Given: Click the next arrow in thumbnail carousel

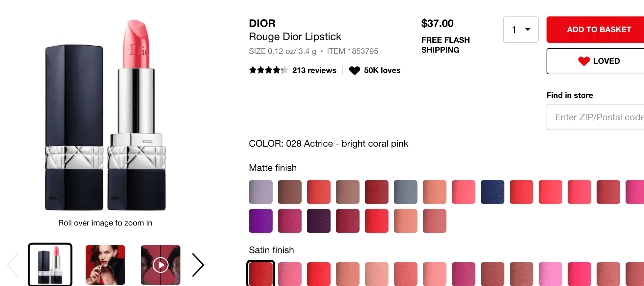Looking at the screenshot, I should (198, 265).
